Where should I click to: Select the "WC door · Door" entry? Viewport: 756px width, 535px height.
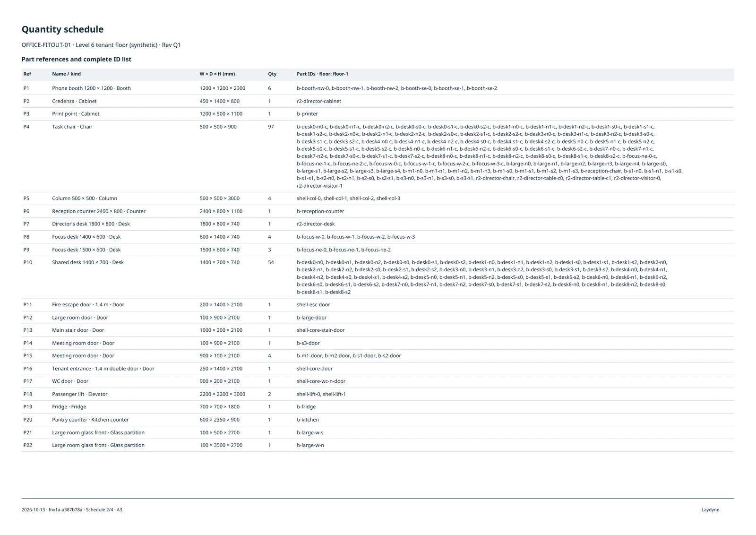[70, 381]
